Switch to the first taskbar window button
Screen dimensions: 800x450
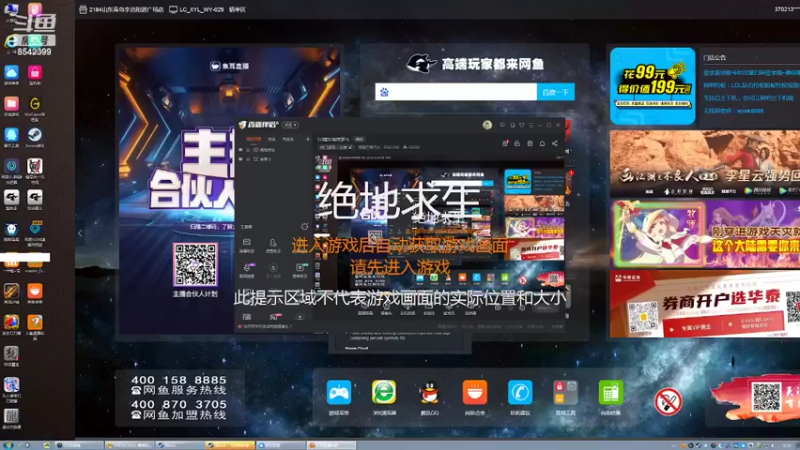coord(79,445)
